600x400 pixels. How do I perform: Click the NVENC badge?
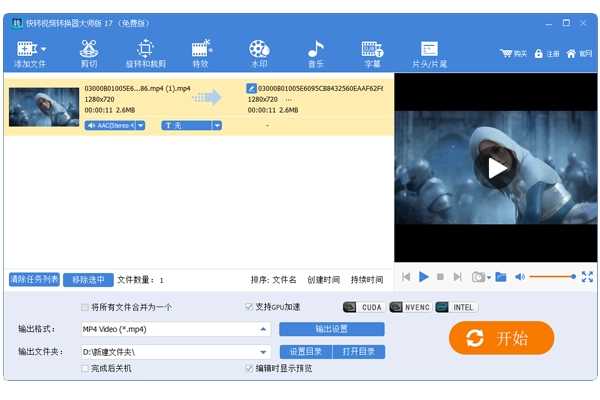pyautogui.click(x=411, y=307)
